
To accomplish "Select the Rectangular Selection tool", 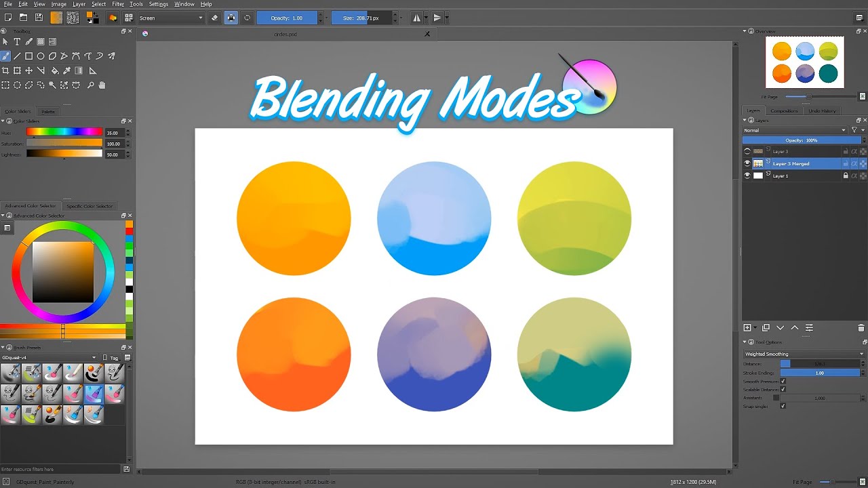I will [x=5, y=85].
